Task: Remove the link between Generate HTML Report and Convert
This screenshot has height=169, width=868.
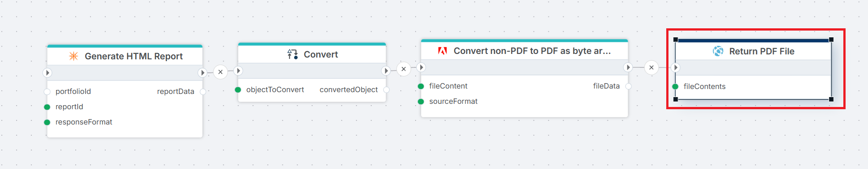Action: (x=221, y=72)
